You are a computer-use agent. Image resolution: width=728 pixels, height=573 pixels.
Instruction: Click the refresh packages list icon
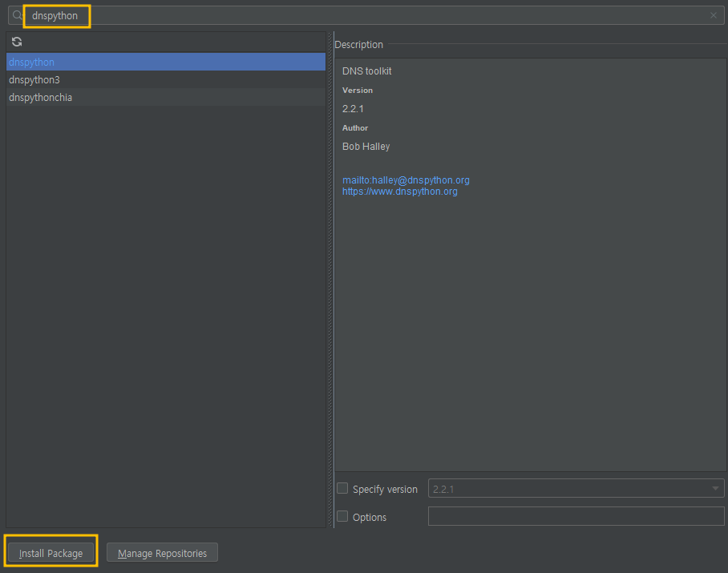tap(17, 42)
